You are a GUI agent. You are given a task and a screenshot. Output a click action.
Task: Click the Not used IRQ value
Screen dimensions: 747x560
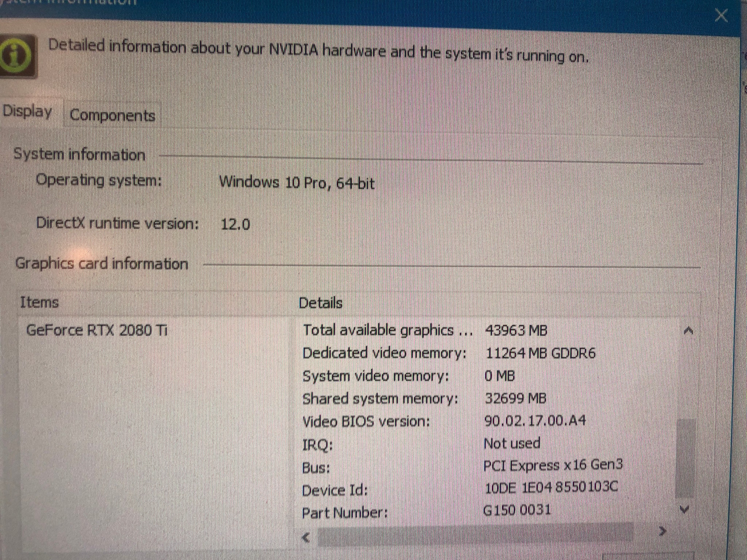pyautogui.click(x=512, y=443)
